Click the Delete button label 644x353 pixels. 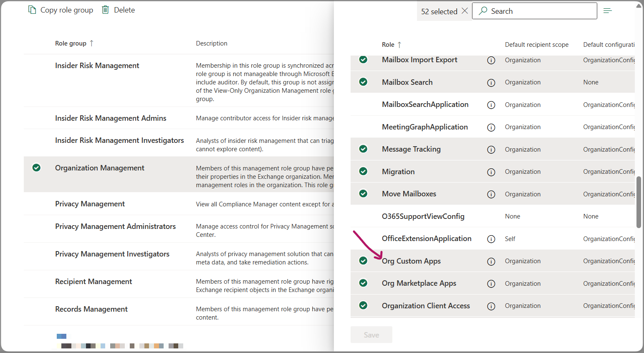click(x=124, y=10)
